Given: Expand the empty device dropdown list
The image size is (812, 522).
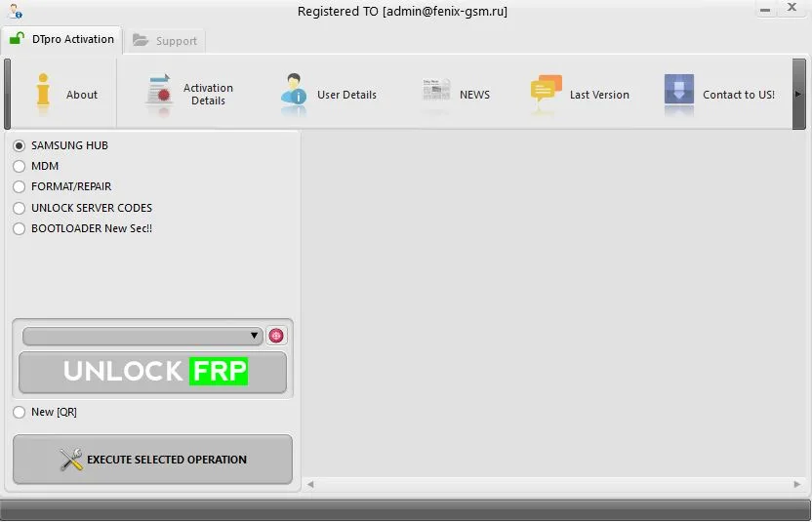Looking at the screenshot, I should click(x=142, y=336).
